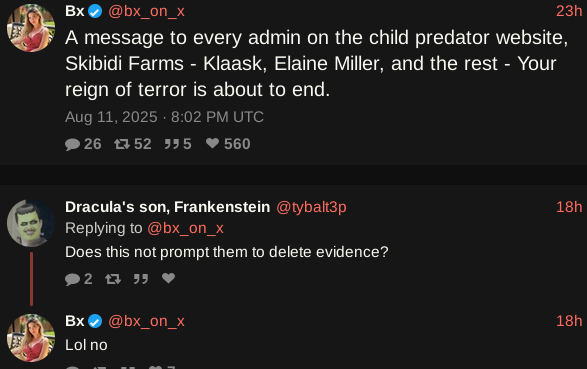Open Bx's avatar on 'Lol no' reply
This screenshot has width=587, height=369.
pyautogui.click(x=31, y=338)
